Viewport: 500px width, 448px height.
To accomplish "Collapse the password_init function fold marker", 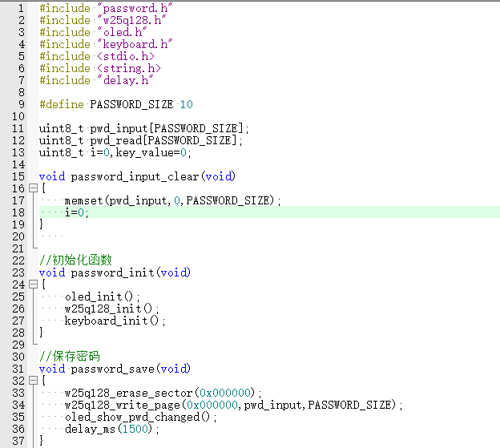I will pos(33,285).
